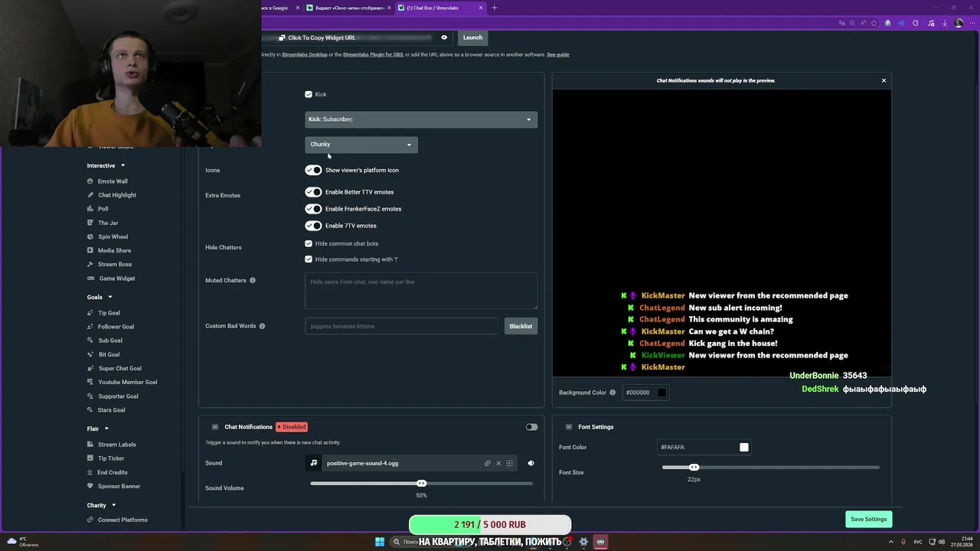The height and width of the screenshot is (551, 980).
Task: Click the white font color swatch
Action: click(x=744, y=447)
